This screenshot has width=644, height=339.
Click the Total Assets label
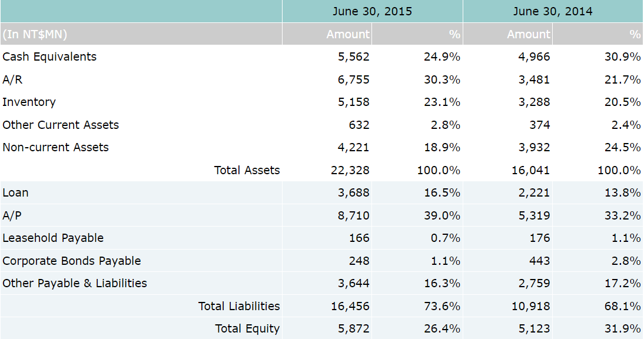(247, 170)
